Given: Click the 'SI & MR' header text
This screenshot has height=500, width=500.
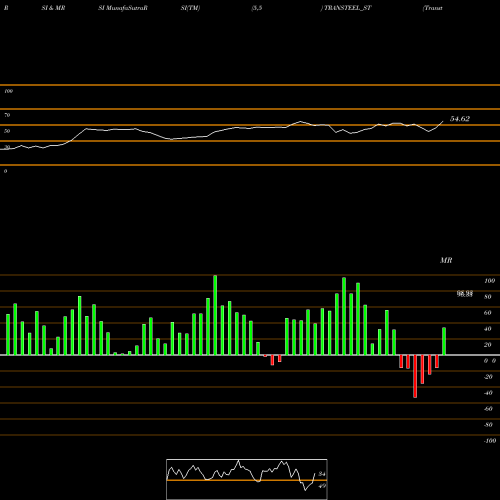Looking at the screenshot, I should pyautogui.click(x=53, y=8).
